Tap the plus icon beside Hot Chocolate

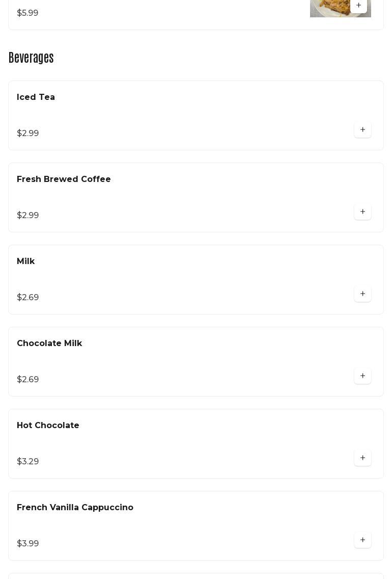click(362, 458)
